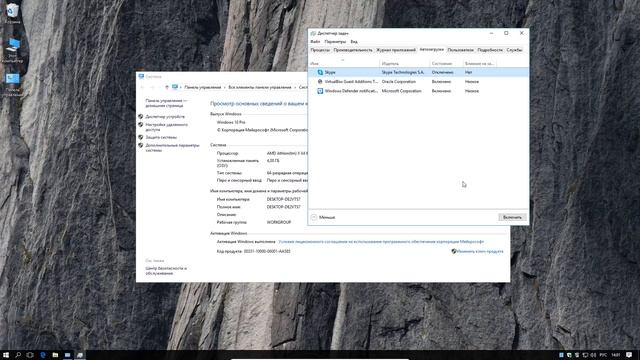Click the System window title bar icon

coord(141,76)
